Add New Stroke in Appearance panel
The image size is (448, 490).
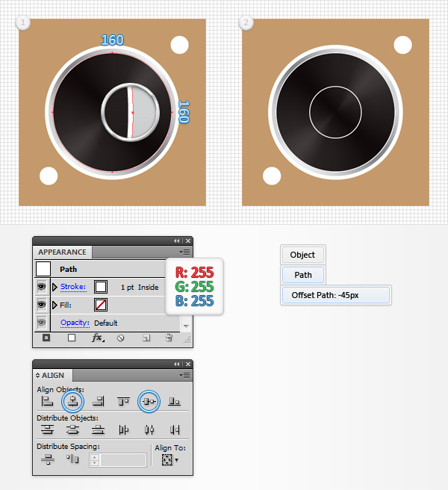[46, 338]
